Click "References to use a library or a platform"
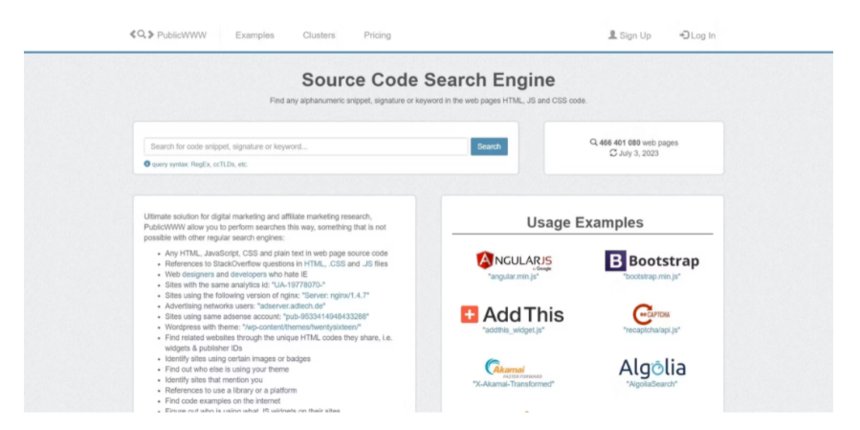The image size is (860, 430). [x=231, y=391]
